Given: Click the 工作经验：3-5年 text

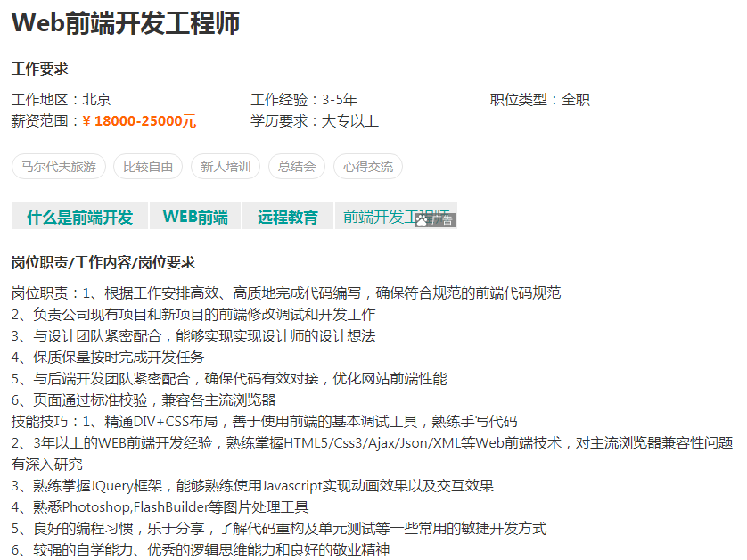Looking at the screenshot, I should pyautogui.click(x=304, y=100).
